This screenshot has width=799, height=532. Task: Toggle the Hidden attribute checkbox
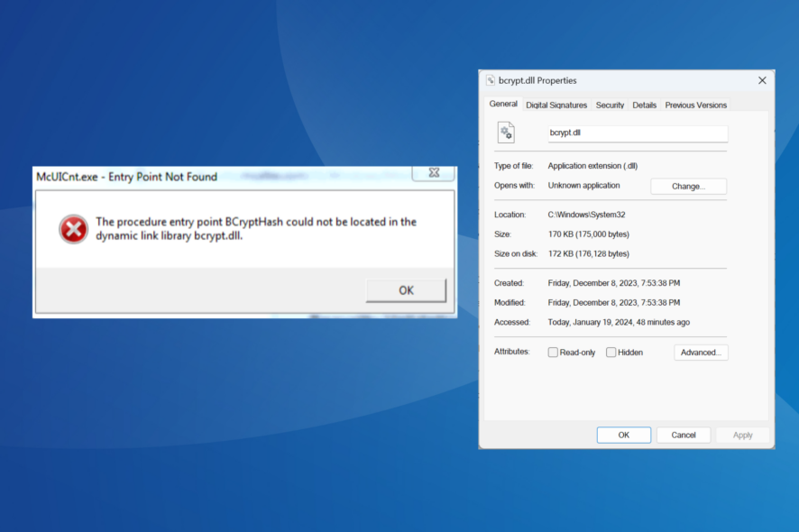[611, 353]
